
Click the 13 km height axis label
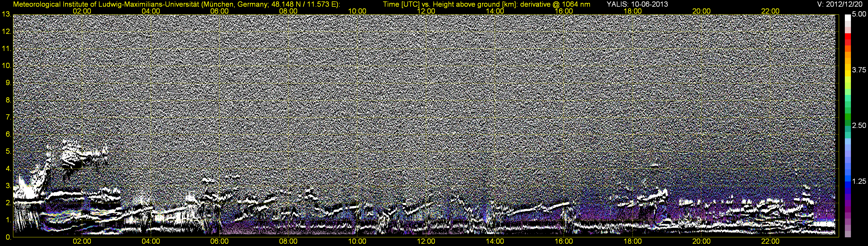[6, 14]
